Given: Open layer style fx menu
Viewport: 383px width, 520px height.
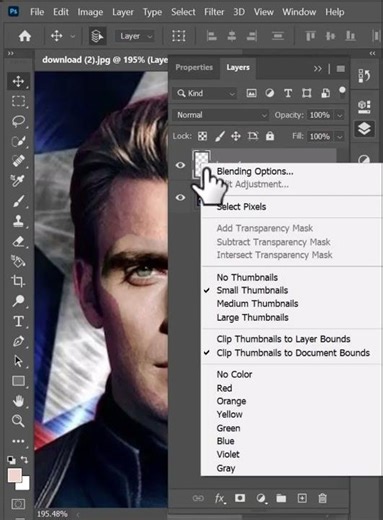Looking at the screenshot, I should coord(220,498).
